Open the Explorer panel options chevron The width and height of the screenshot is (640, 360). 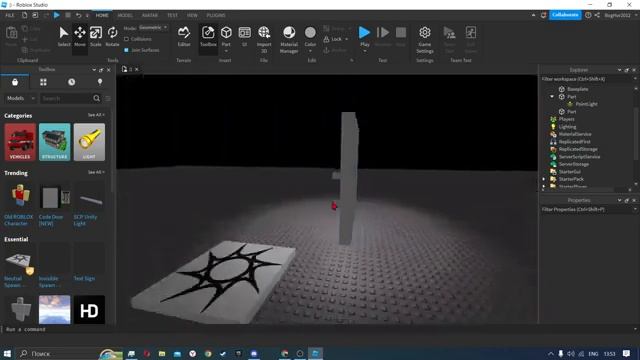(619, 70)
